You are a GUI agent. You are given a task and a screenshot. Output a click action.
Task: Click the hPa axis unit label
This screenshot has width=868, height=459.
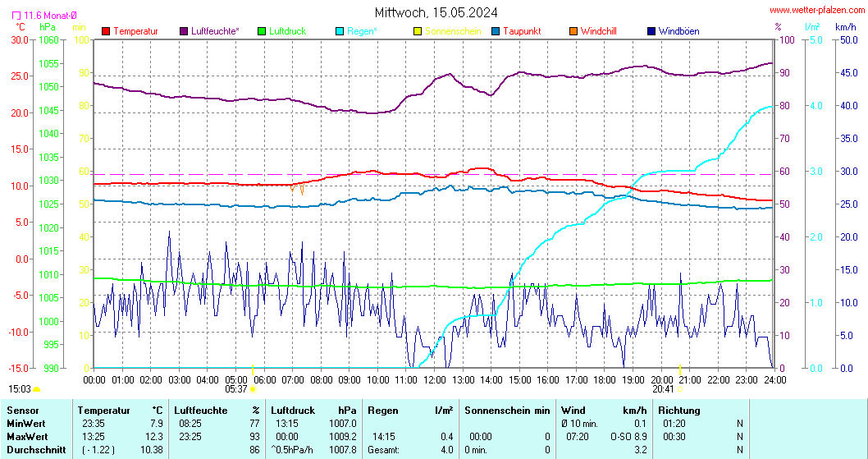pyautogui.click(x=48, y=26)
